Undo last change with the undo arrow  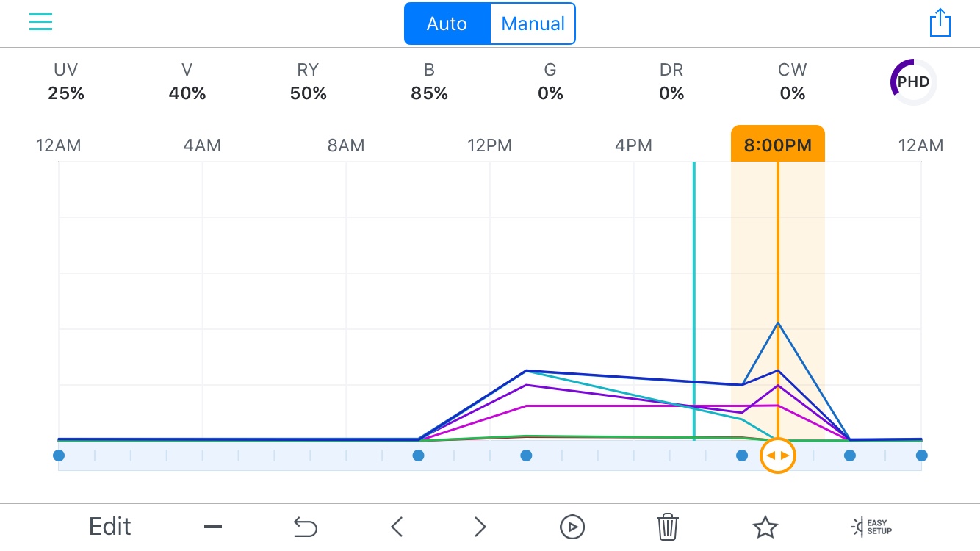tap(305, 527)
